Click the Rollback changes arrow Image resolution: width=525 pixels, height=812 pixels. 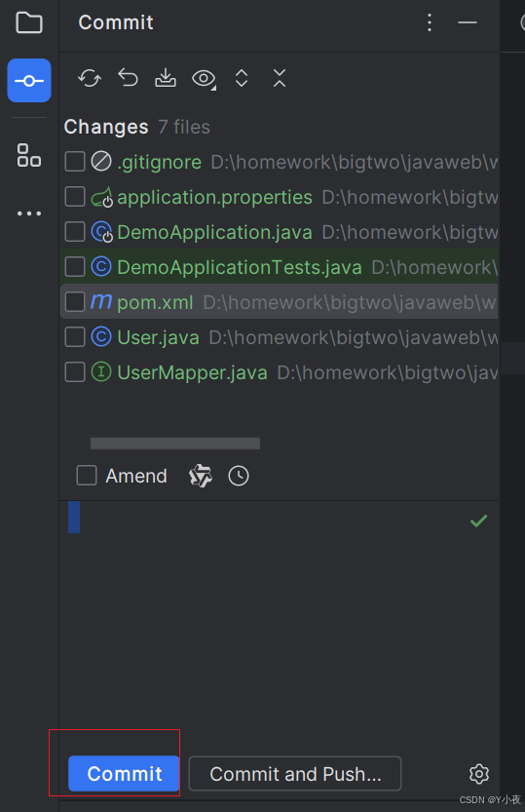click(128, 78)
